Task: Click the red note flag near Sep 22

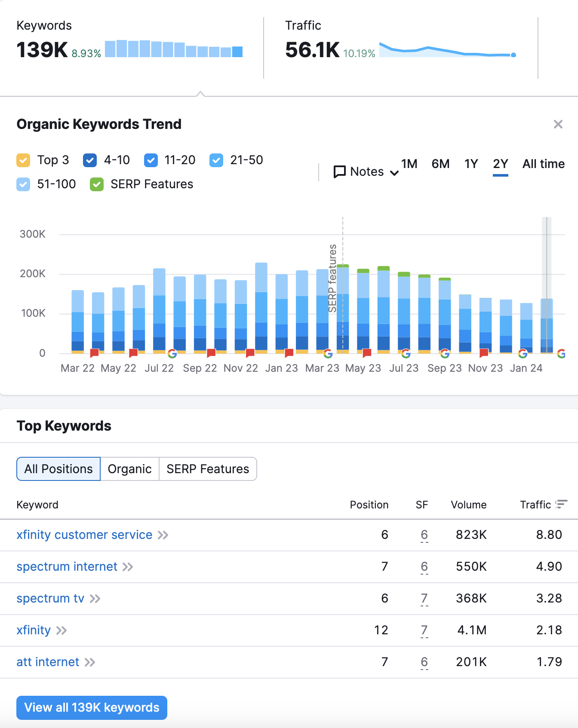Action: click(211, 353)
